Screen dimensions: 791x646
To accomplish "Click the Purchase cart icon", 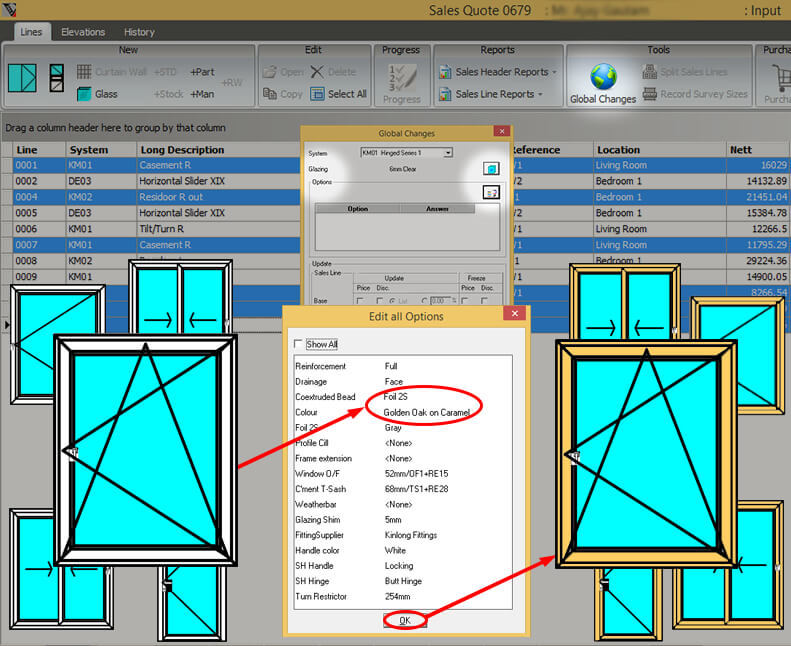I will [x=778, y=78].
